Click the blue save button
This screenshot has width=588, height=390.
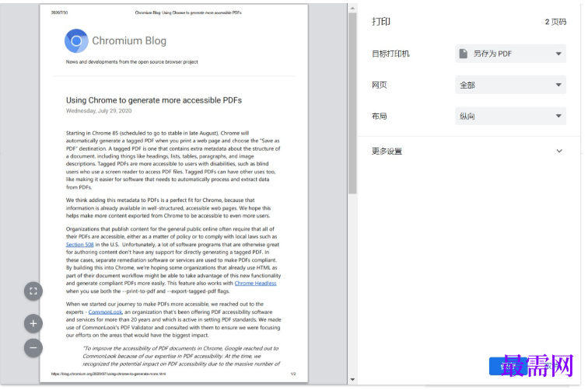point(507,367)
